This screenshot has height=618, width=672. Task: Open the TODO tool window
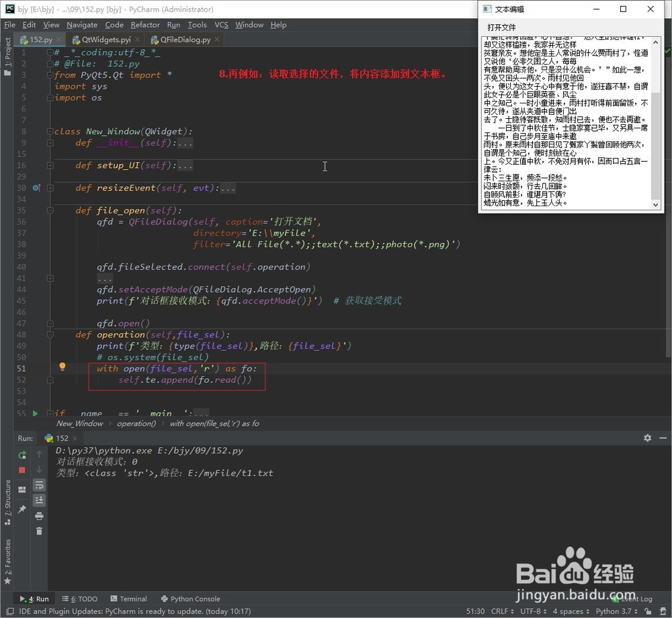[x=80, y=599]
